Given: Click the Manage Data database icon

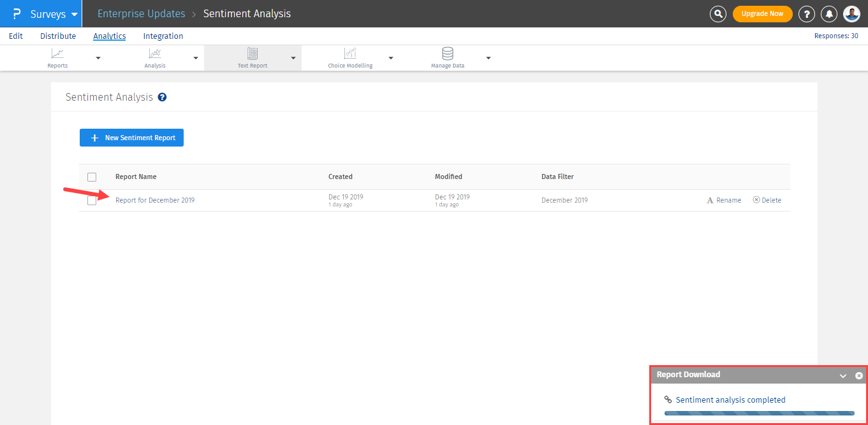Looking at the screenshot, I should coord(448,54).
